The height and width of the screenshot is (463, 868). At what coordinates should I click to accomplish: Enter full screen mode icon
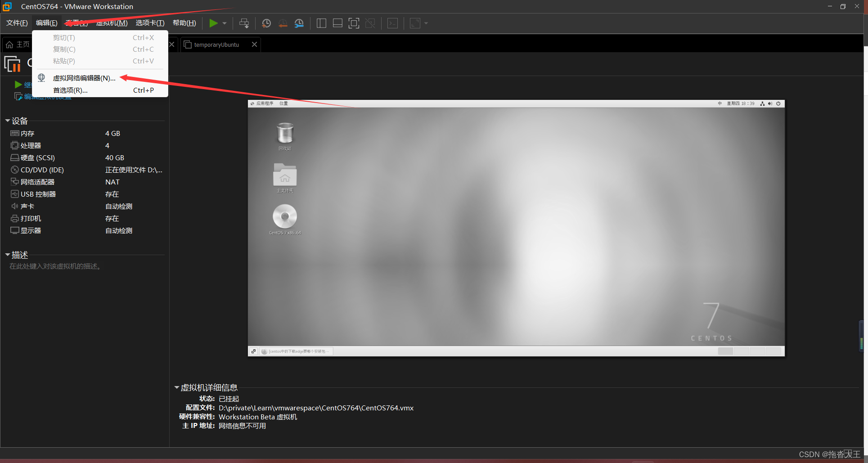point(354,23)
